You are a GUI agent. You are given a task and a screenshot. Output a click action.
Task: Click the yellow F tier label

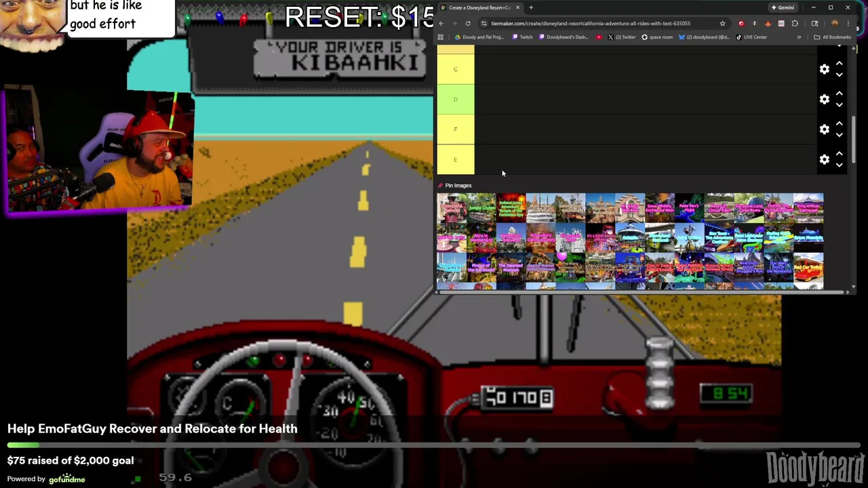[x=456, y=129]
